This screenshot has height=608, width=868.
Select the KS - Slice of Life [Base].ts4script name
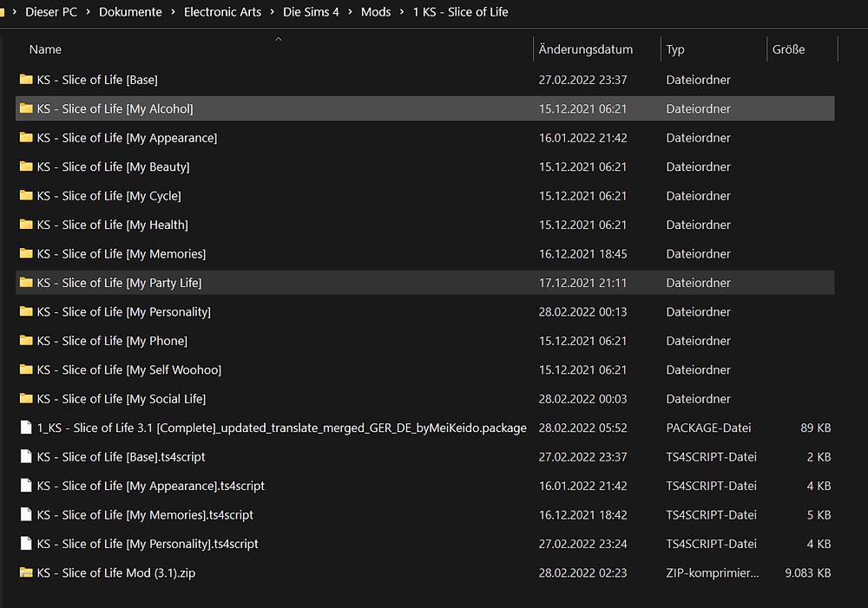click(x=122, y=457)
